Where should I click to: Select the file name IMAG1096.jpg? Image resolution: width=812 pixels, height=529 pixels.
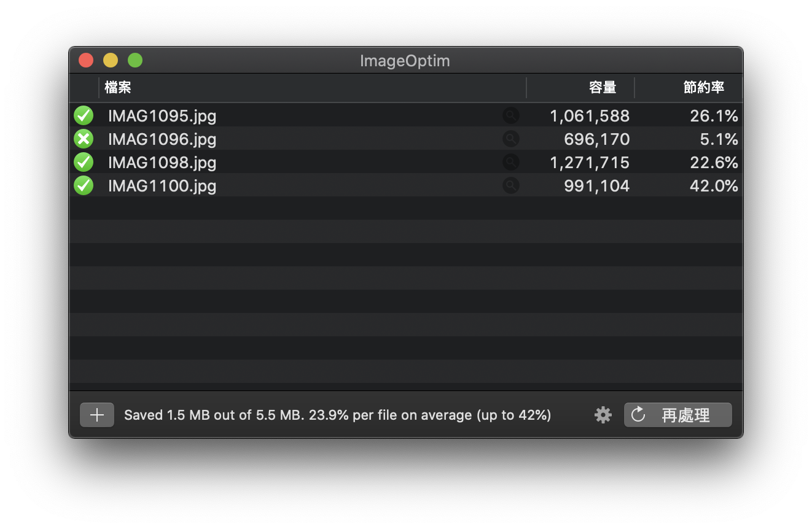click(162, 139)
